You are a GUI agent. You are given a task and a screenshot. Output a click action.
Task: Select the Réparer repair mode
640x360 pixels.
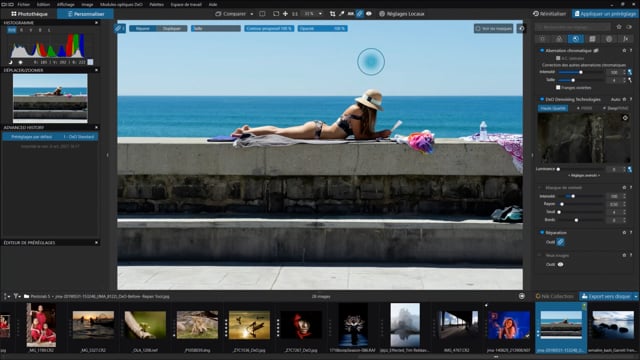143,29
